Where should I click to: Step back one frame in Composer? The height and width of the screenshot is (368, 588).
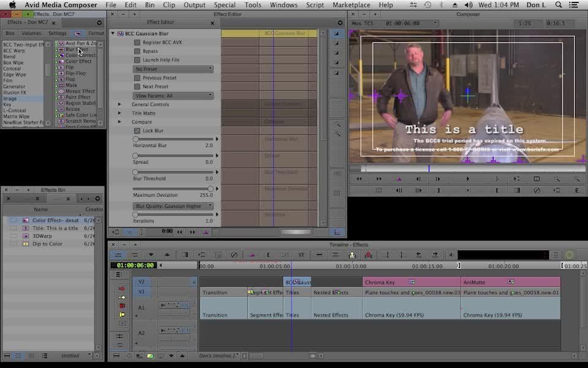(418, 179)
